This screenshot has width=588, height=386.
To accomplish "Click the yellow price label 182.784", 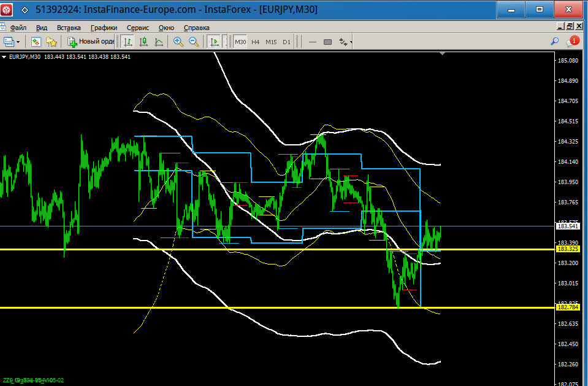I will point(568,307).
